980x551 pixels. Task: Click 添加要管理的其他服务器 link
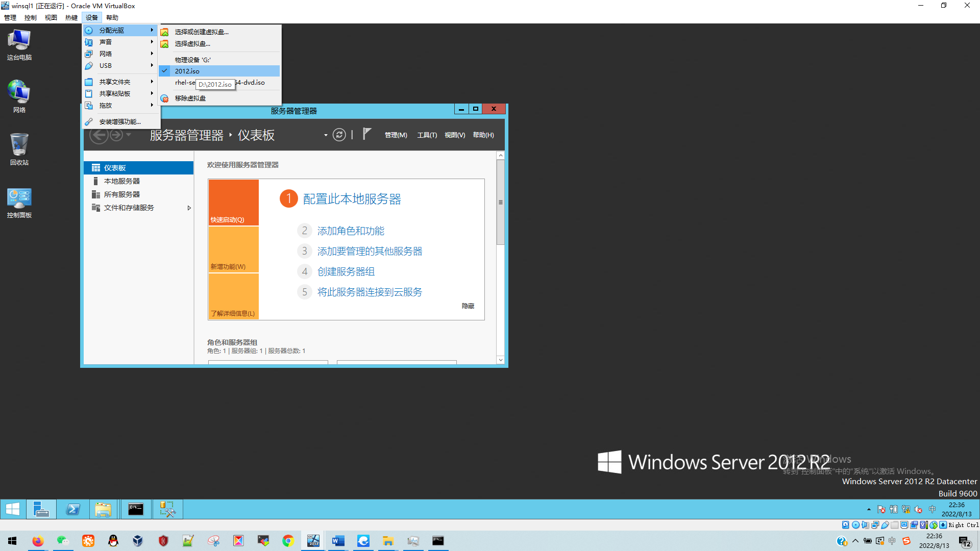370,252
